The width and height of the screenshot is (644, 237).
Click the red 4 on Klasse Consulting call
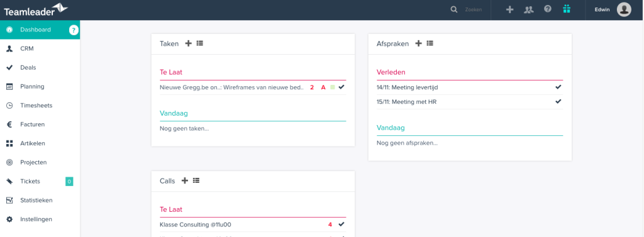pos(330,224)
